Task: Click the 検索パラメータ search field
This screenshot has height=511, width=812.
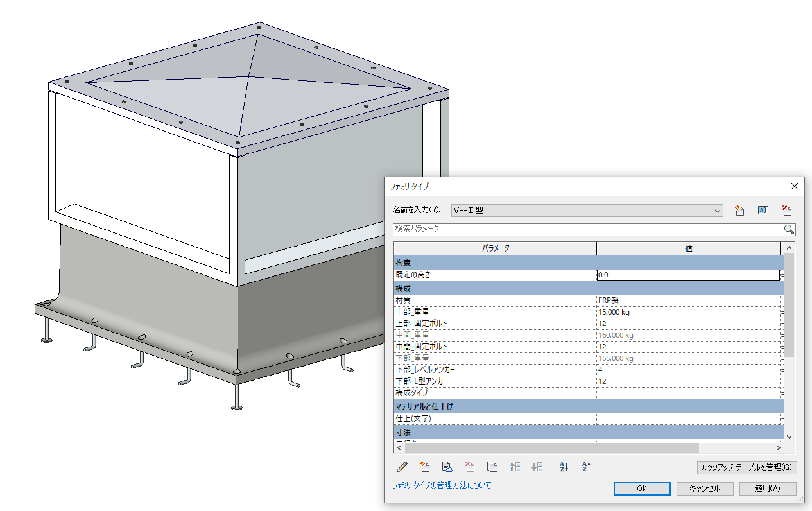Action: click(x=587, y=229)
